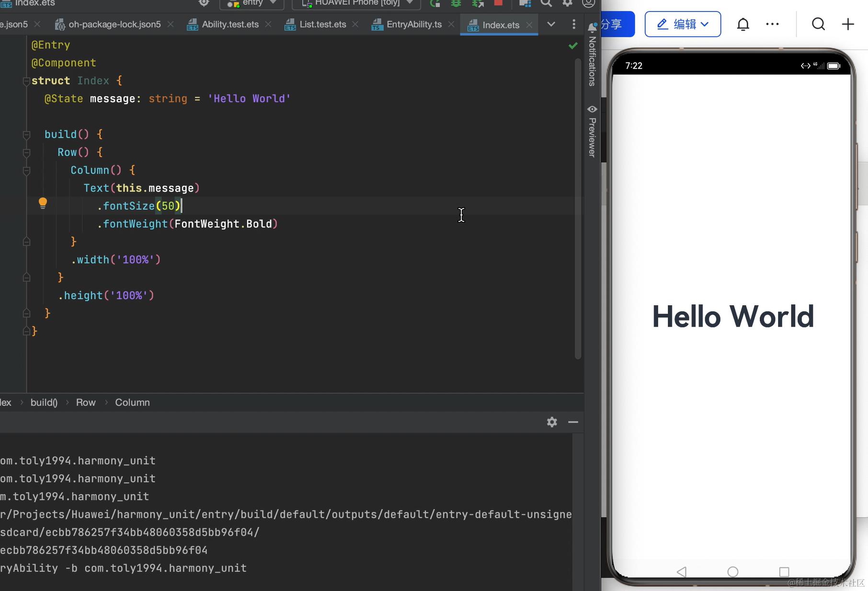Viewport: 868px width, 591px height.
Task: Click the ryAbility -b com.toly1994 log line
Action: pos(124,568)
